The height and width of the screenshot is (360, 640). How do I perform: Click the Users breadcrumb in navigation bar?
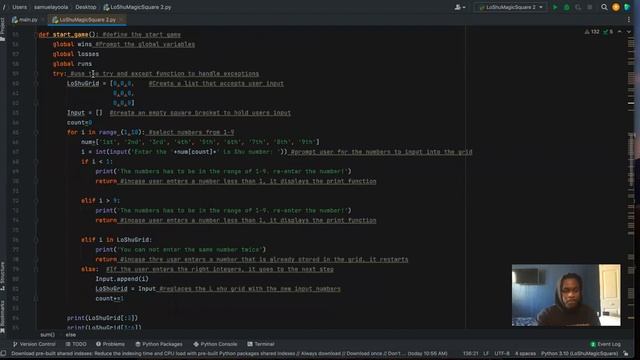click(19, 7)
